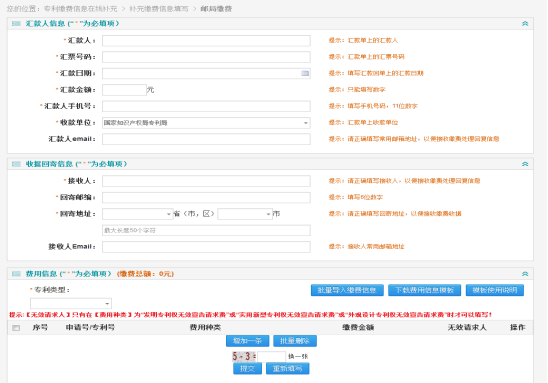Click the list icon beside 收据回寄信息 header

[x=16, y=164]
